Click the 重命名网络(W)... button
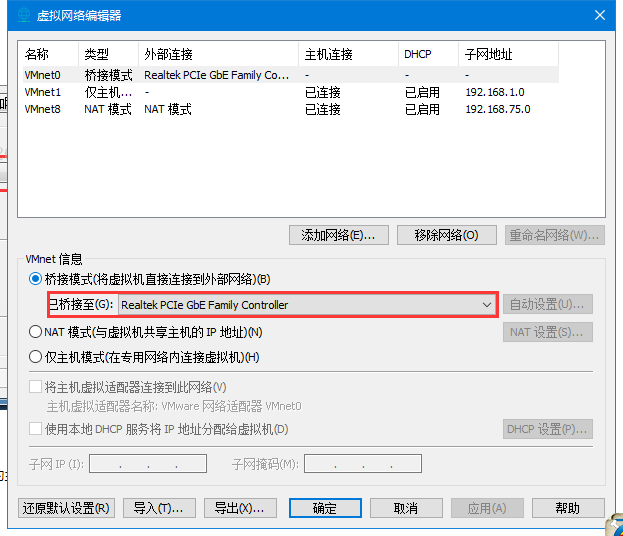The width and height of the screenshot is (623, 536). click(x=555, y=235)
